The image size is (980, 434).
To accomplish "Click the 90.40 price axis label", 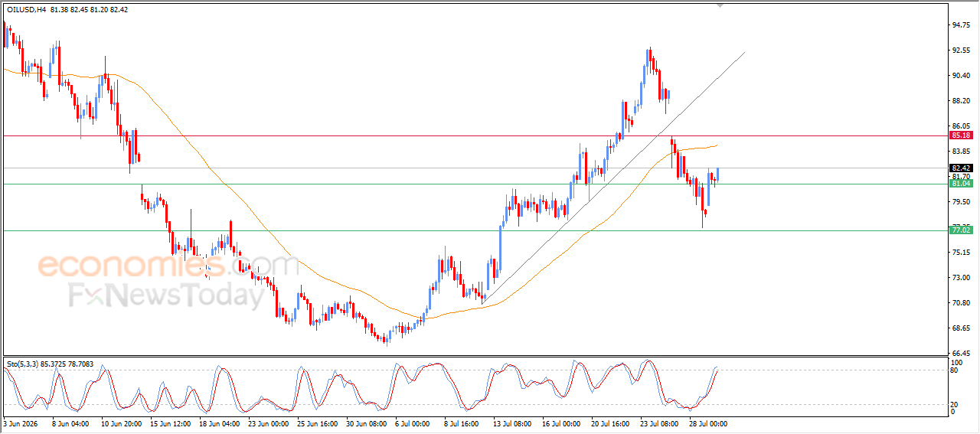I will point(961,75).
